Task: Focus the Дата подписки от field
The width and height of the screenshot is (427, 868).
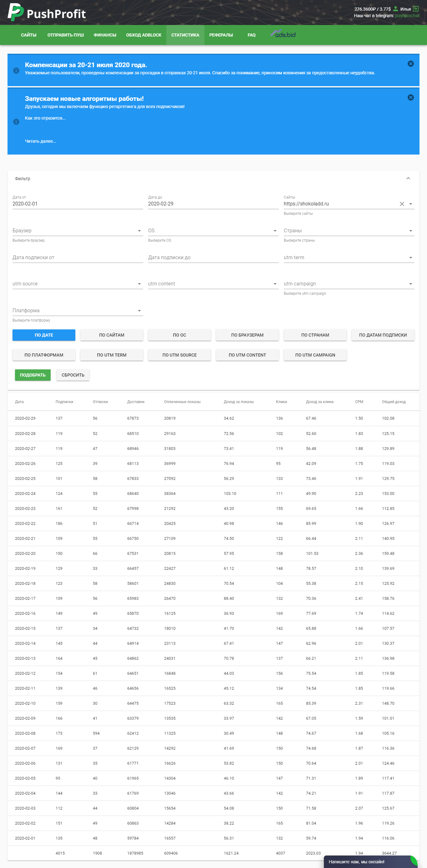Action: [78, 258]
